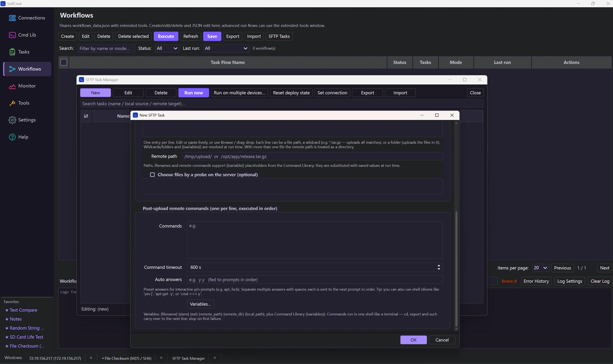The image size is (613, 364).
Task: Click Close in SFTP Task Manager
Action: coord(475,93)
